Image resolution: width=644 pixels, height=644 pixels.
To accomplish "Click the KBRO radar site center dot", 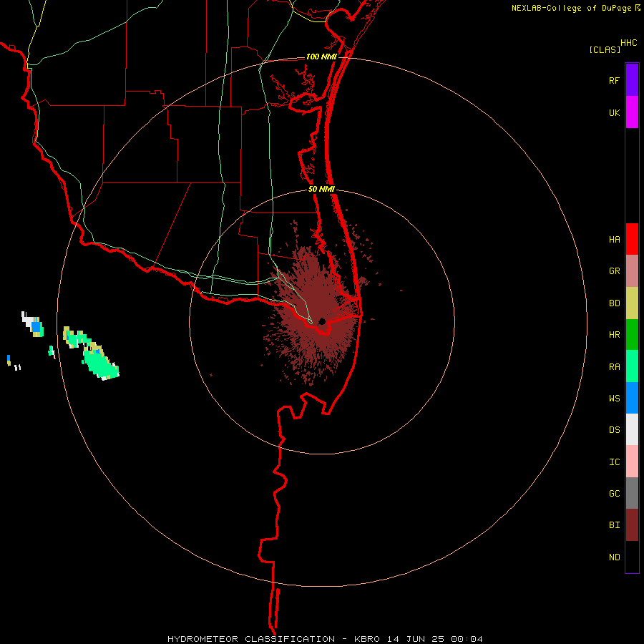I will pyautogui.click(x=322, y=321).
